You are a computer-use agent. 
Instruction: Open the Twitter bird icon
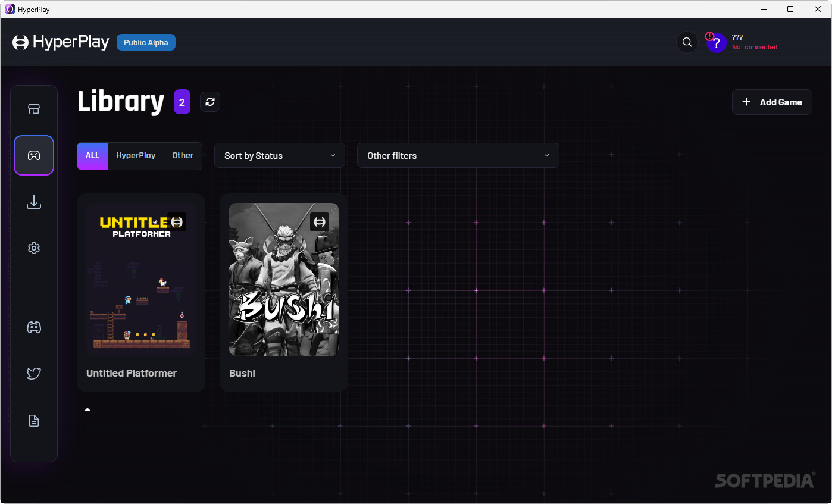tap(34, 374)
